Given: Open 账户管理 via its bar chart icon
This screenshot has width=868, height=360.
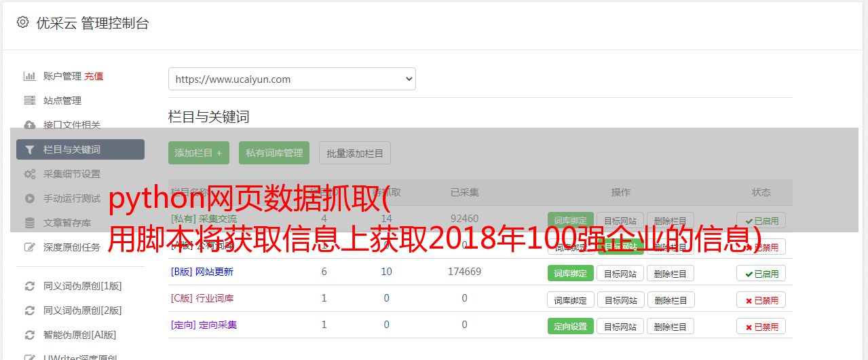Looking at the screenshot, I should [x=29, y=76].
